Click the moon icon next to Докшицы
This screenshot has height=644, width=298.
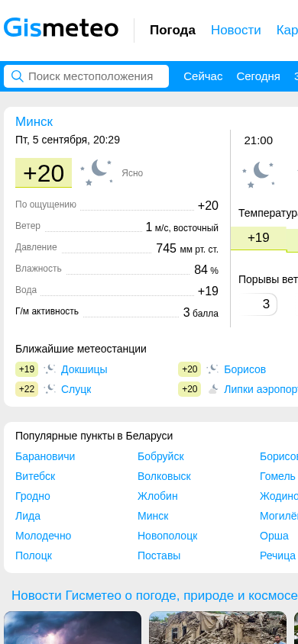[x=50, y=369]
